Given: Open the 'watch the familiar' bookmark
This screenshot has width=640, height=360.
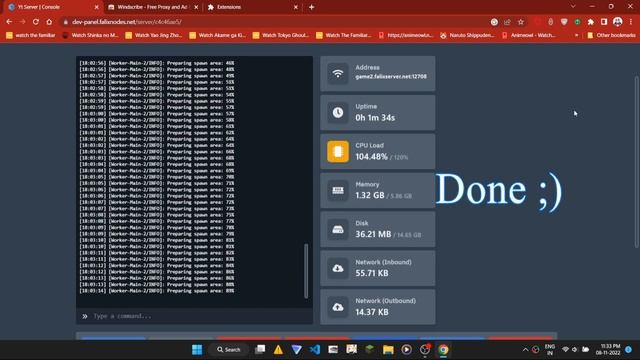Looking at the screenshot, I should (31, 36).
